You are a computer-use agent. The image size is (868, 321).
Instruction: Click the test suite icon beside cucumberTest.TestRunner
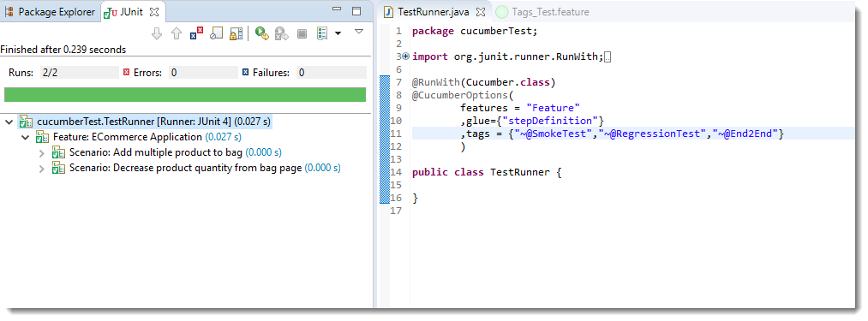click(x=26, y=122)
